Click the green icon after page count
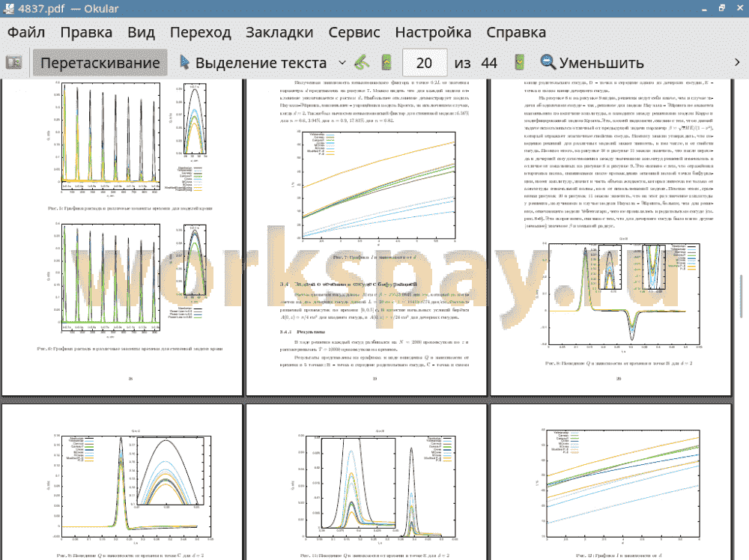Screen dimensions: 749x560 pos(520,62)
